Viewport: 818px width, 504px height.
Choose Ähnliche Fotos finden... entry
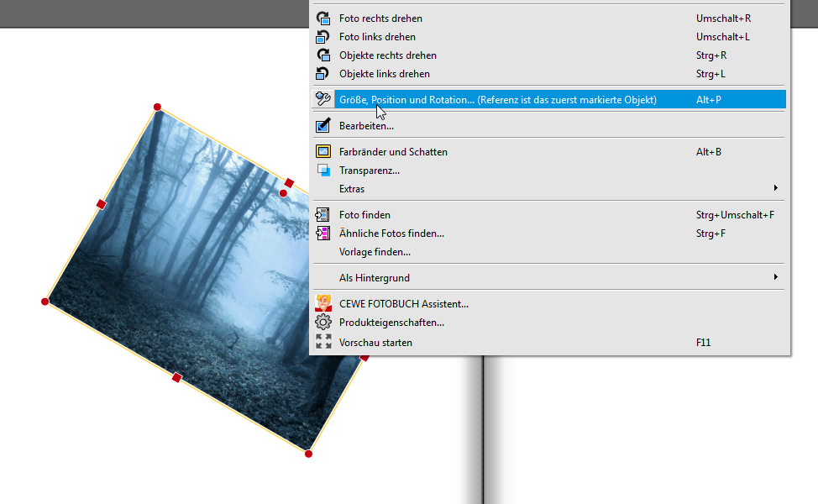click(549, 234)
